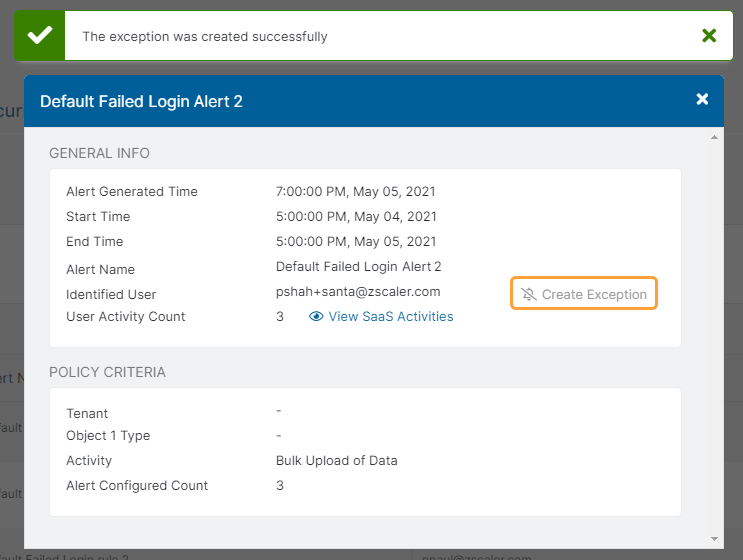Dismiss the success notification with green X

pos(709,36)
